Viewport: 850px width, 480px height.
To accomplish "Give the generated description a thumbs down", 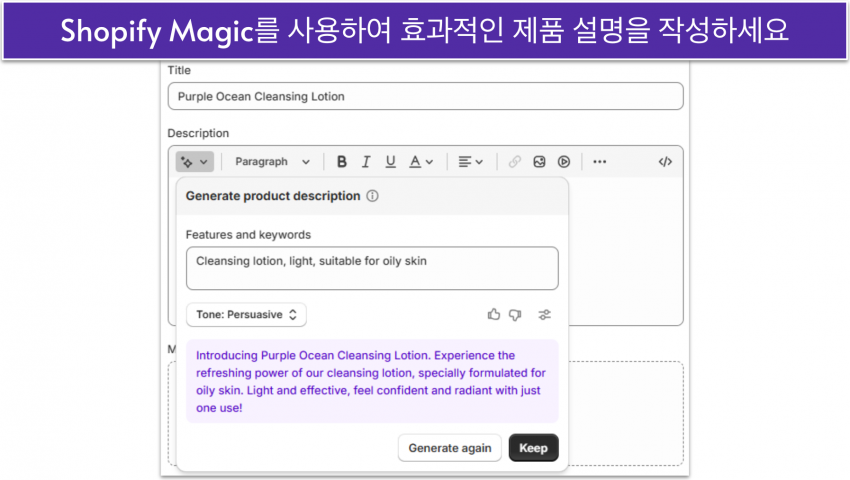I will tap(515, 315).
